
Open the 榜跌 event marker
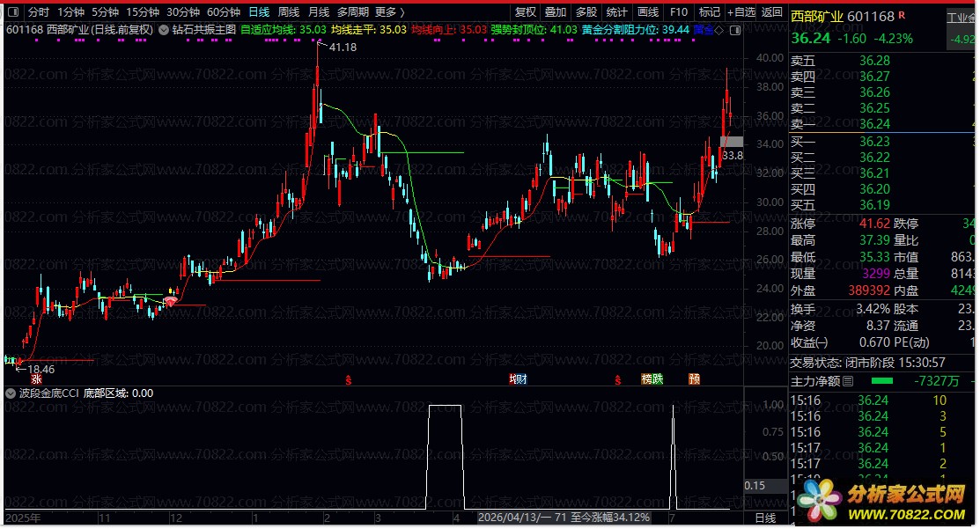(652, 379)
